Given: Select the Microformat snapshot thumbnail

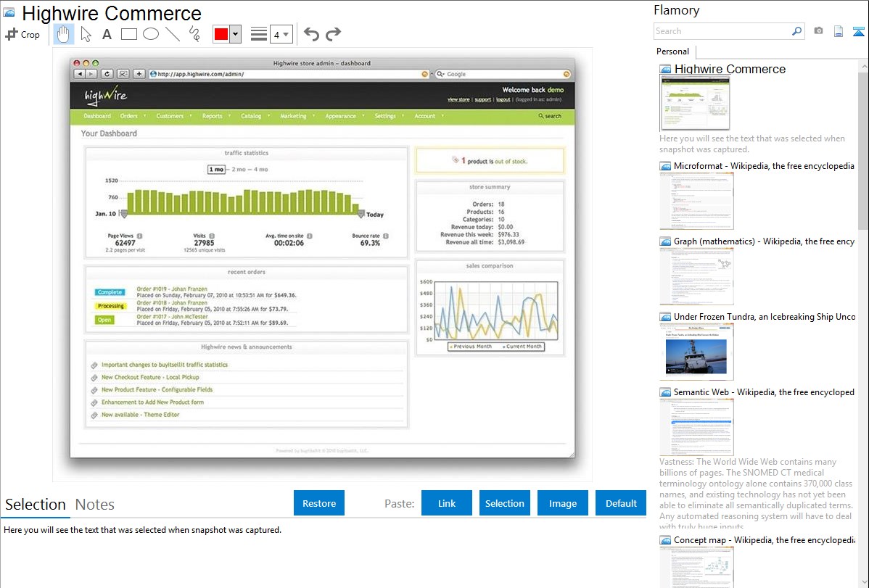Looking at the screenshot, I should pos(696,201).
